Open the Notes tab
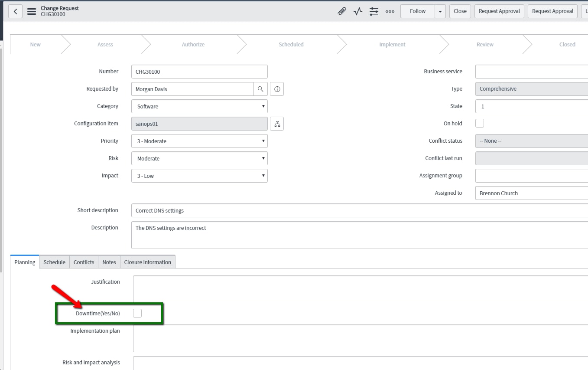The height and width of the screenshot is (370, 588). (x=109, y=262)
